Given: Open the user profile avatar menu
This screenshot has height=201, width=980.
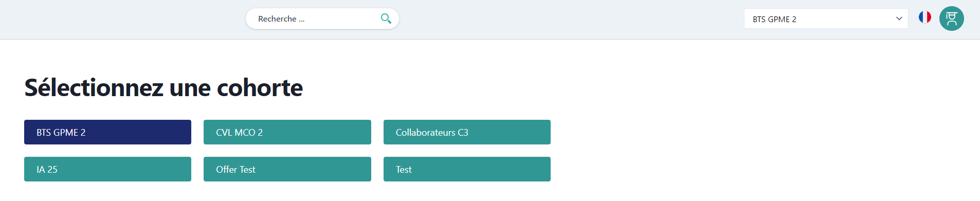Looking at the screenshot, I should pyautogui.click(x=951, y=19).
